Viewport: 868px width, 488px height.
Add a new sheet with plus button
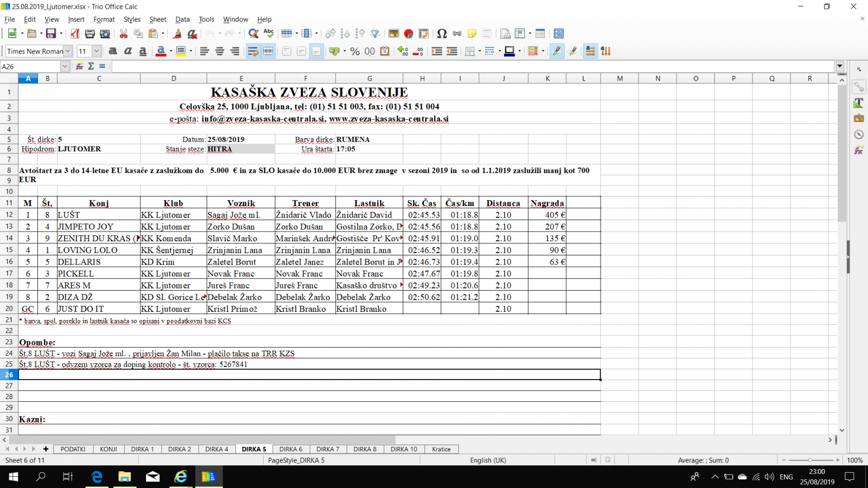(x=46, y=449)
